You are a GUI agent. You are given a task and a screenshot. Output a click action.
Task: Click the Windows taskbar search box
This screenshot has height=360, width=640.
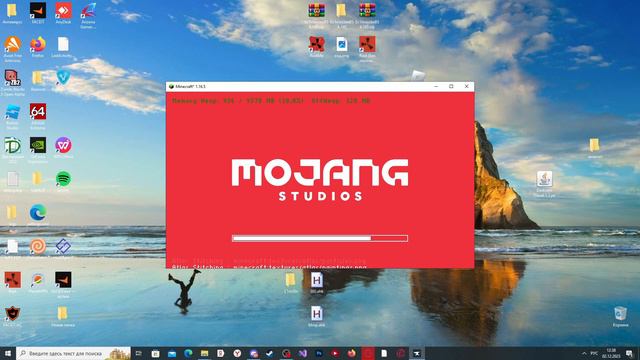pyautogui.click(x=73, y=353)
